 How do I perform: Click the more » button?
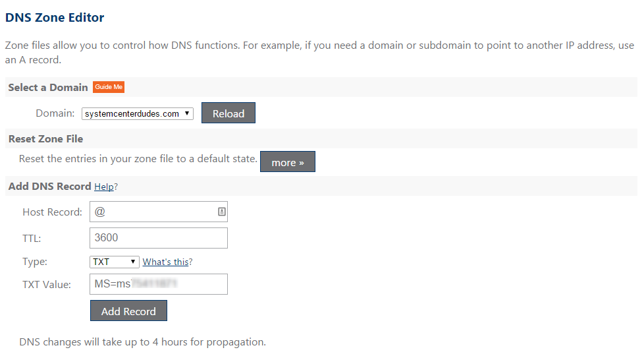288,162
